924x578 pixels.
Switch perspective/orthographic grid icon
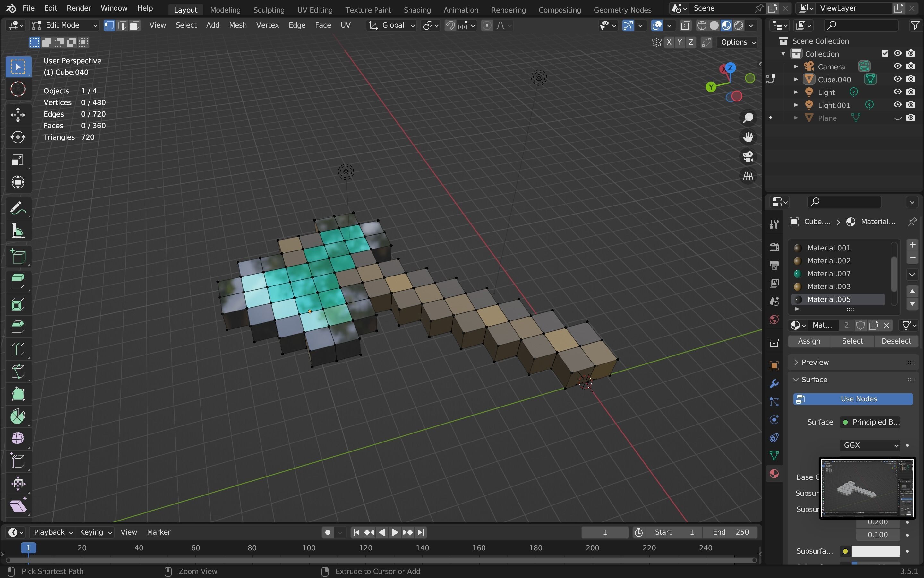point(748,176)
